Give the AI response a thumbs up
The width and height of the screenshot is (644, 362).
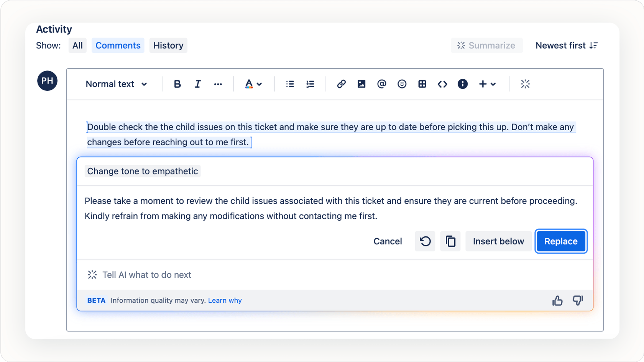click(x=557, y=300)
